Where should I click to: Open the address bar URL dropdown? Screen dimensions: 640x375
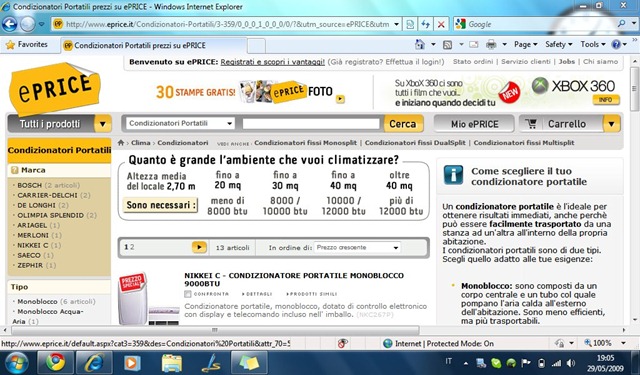tap(396, 24)
